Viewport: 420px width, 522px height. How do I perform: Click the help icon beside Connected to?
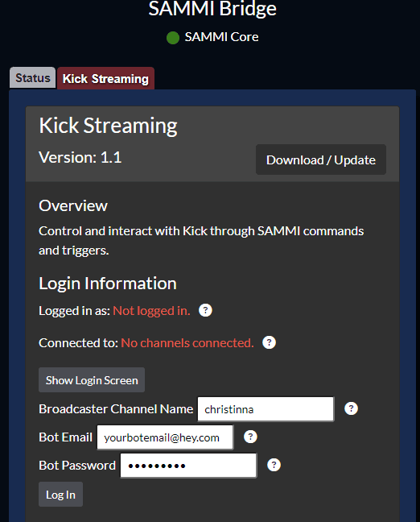click(269, 342)
